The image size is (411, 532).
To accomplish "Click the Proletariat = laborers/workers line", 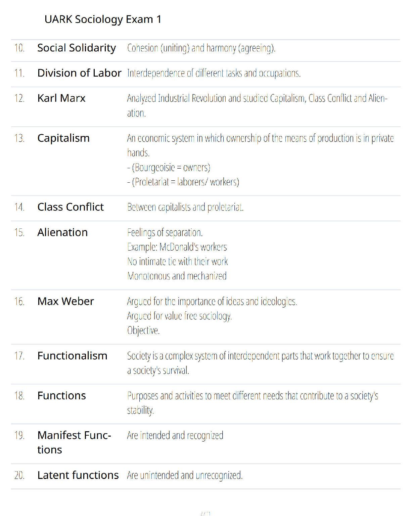I will click(183, 182).
